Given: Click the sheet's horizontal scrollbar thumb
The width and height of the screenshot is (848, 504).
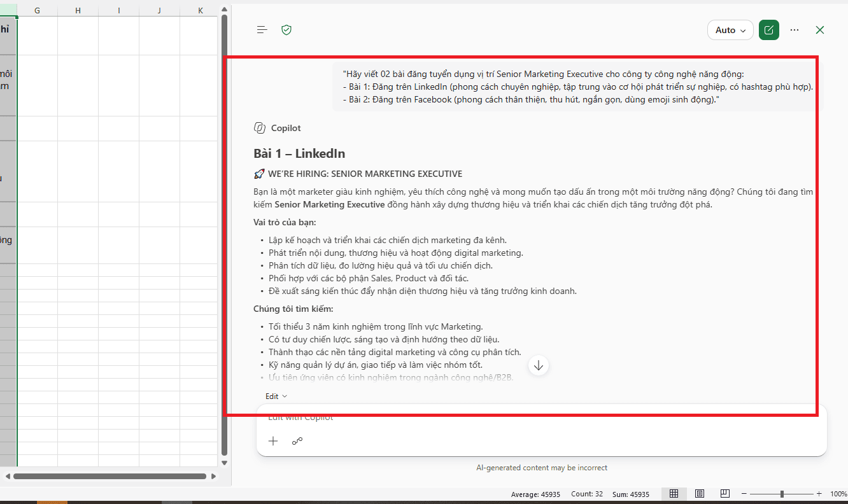Looking at the screenshot, I should (110, 476).
